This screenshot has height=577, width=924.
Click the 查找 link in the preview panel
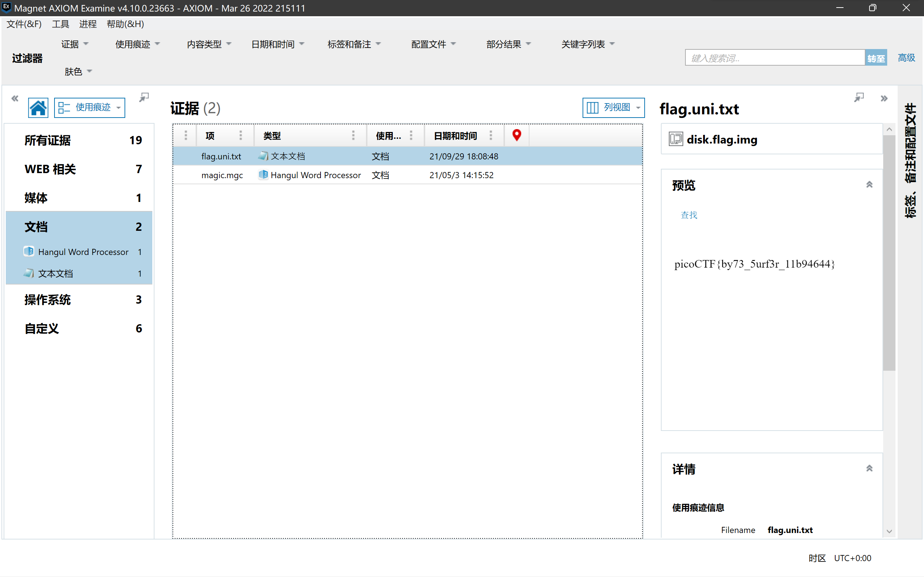[688, 215]
